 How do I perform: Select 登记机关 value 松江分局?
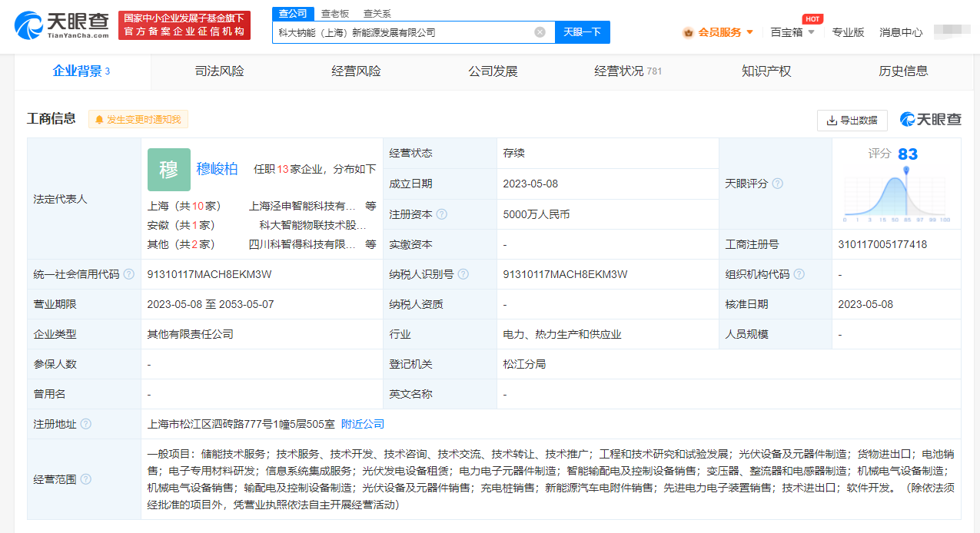point(525,364)
